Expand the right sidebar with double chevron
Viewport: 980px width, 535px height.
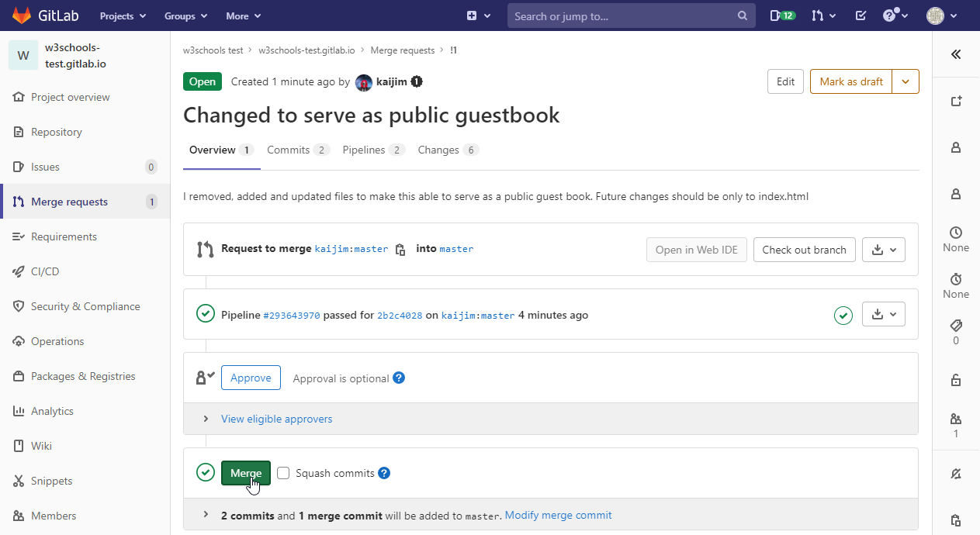coord(956,54)
